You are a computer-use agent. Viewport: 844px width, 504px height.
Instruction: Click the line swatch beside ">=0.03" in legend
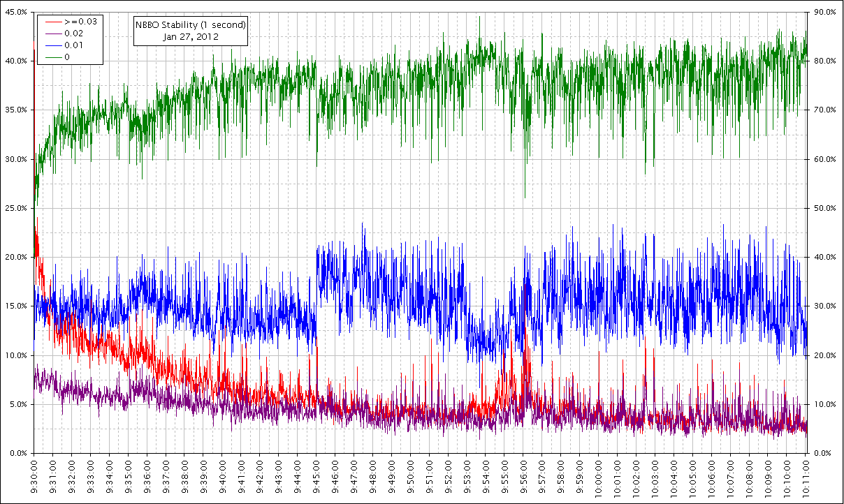50,22
